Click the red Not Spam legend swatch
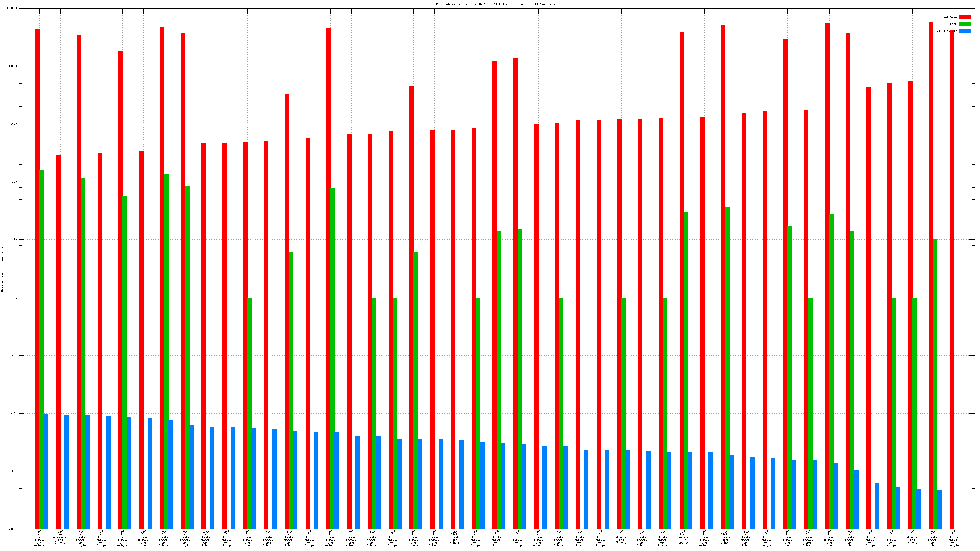Screen dimensions: 980x551 pyautogui.click(x=965, y=17)
